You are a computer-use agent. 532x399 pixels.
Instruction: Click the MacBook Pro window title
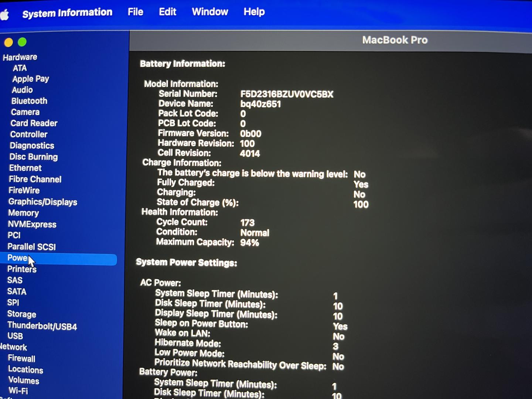[x=395, y=40]
